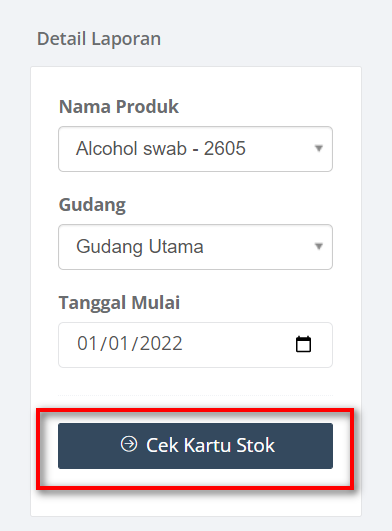This screenshot has height=531, width=392.
Task: Click the Nama Produk dropdown caret
Action: pos(319,149)
